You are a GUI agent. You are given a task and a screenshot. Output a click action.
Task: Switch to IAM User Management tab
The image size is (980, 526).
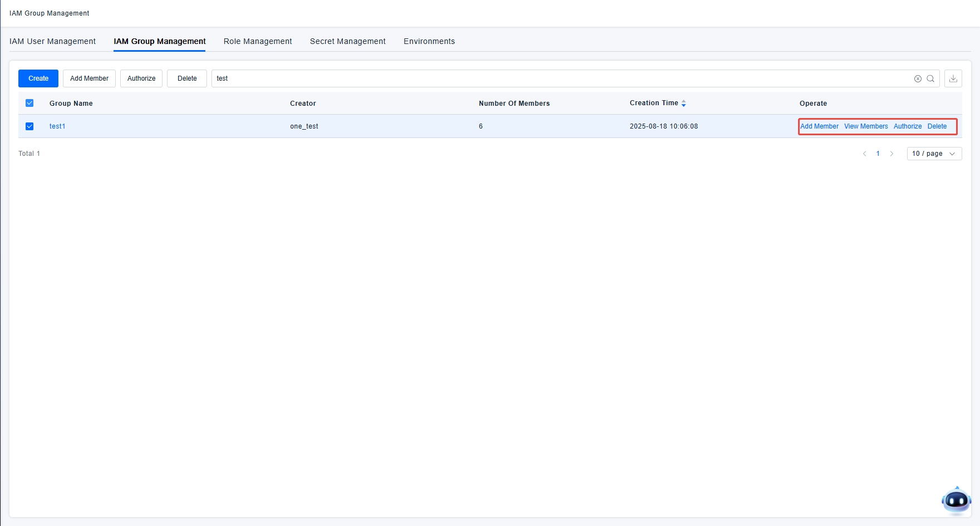(52, 41)
